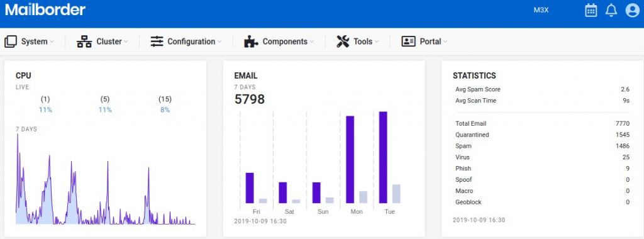
Task: Click the 15-minute CPU load 8%
Action: coord(165,109)
